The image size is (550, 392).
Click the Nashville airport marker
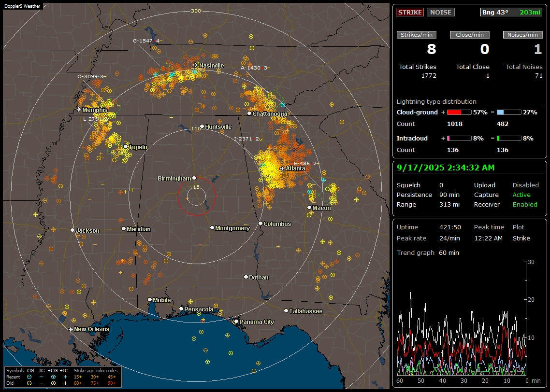(195, 65)
